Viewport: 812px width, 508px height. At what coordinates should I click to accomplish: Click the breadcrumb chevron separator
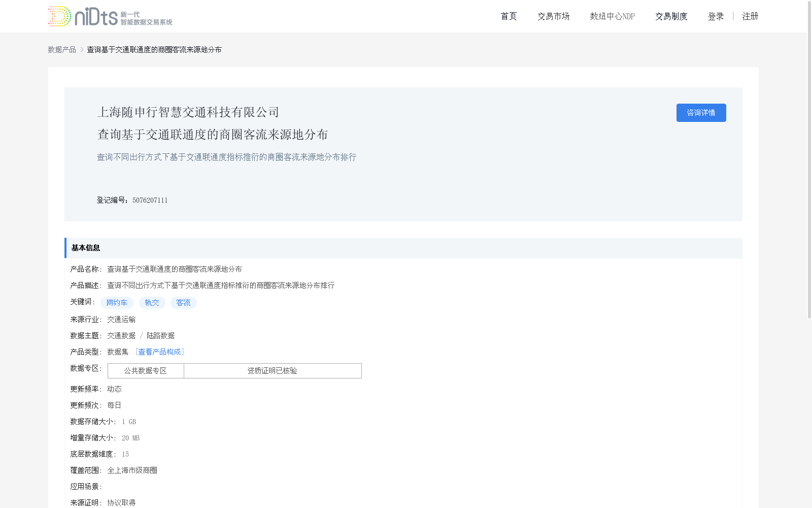click(82, 50)
